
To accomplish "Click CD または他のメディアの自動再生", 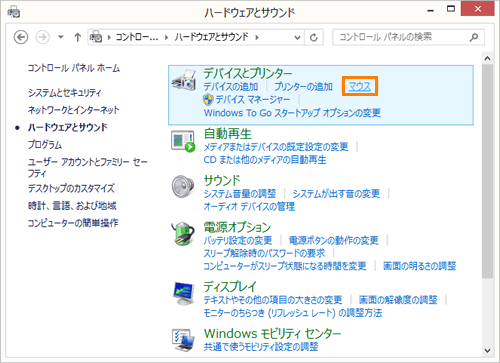I will [x=265, y=160].
